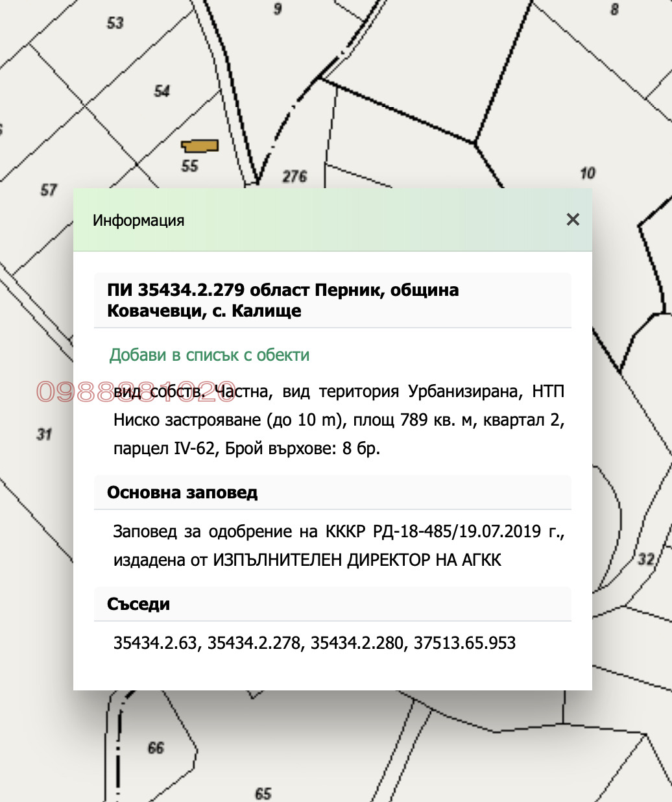Click parcel 9 at the top
The width and height of the screenshot is (672, 802).
click(279, 9)
